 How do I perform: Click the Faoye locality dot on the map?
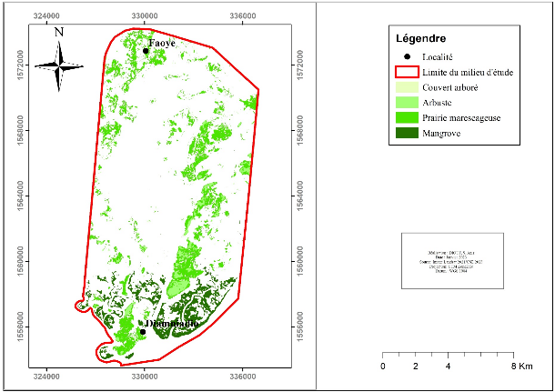(x=146, y=51)
